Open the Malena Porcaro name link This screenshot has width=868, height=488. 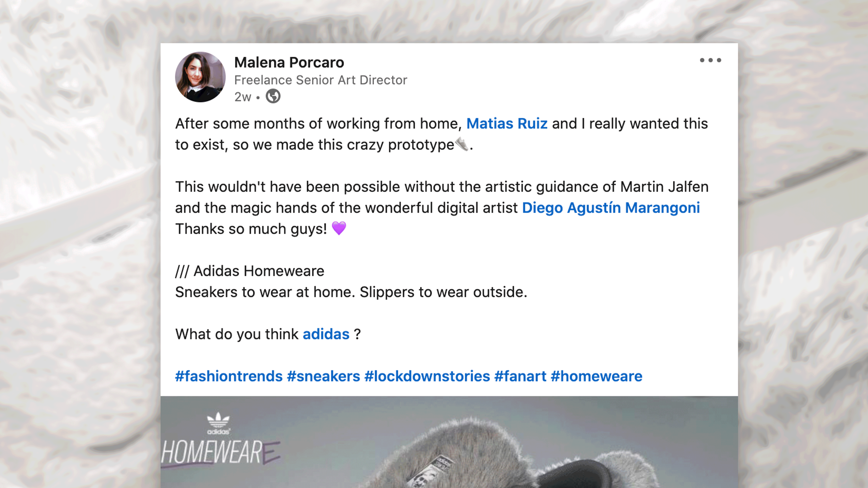289,63
